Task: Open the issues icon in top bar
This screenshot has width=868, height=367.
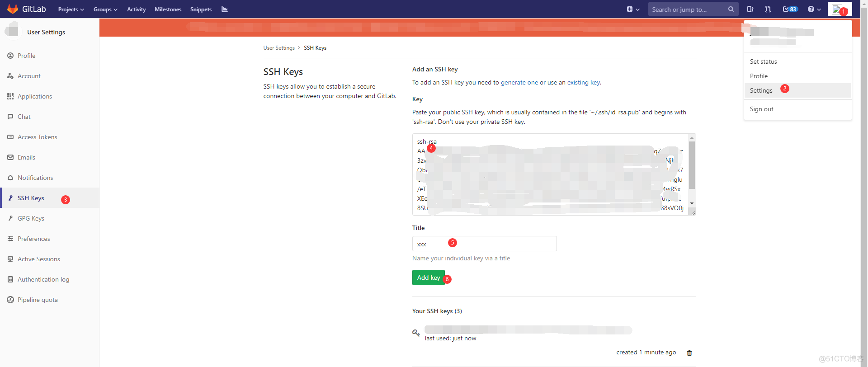Action: 750,9
